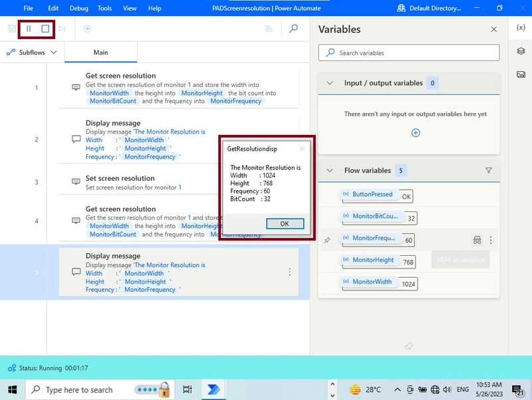Close the GetResolutiondisp dialog
This screenshot has width=532, height=400.
coord(302,148)
